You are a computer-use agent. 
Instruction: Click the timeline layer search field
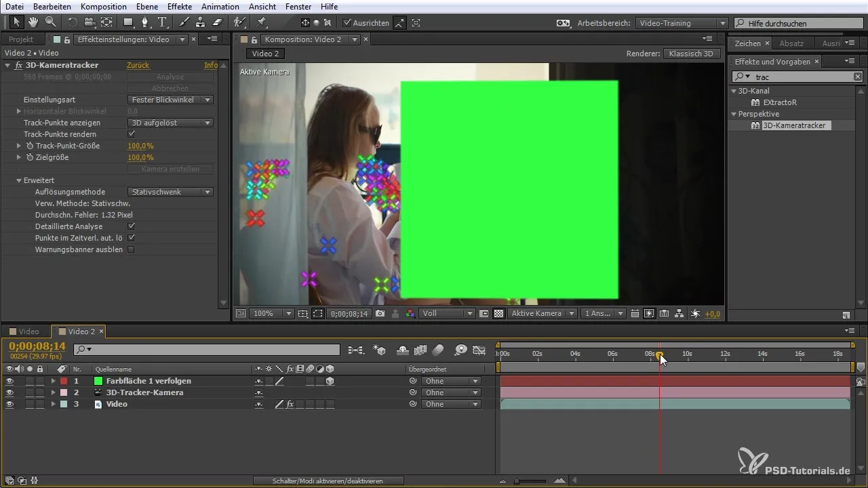point(206,350)
